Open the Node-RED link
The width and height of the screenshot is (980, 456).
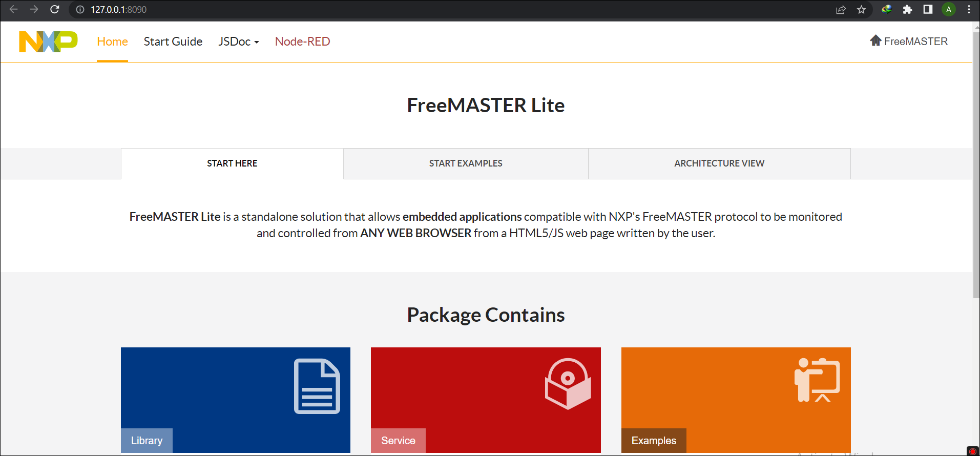(303, 42)
